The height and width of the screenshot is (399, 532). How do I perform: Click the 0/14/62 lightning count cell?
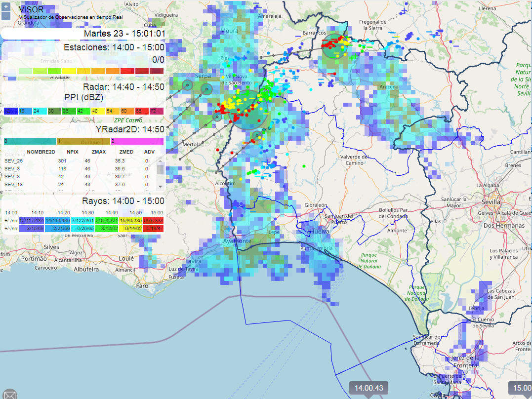coord(130,229)
